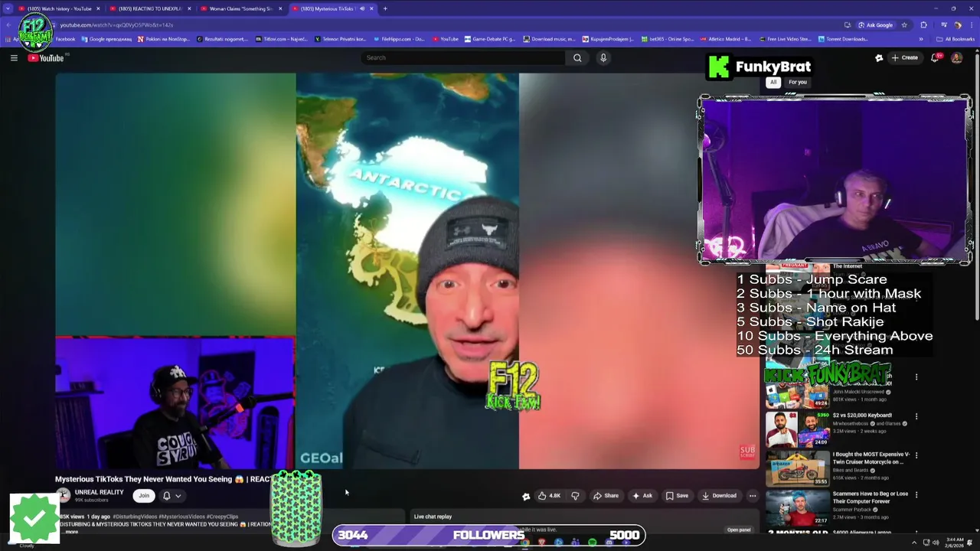The image size is (980, 551).
Task: Open options for the V-Twin Cruiser Motorcycle video
Action: point(916,455)
